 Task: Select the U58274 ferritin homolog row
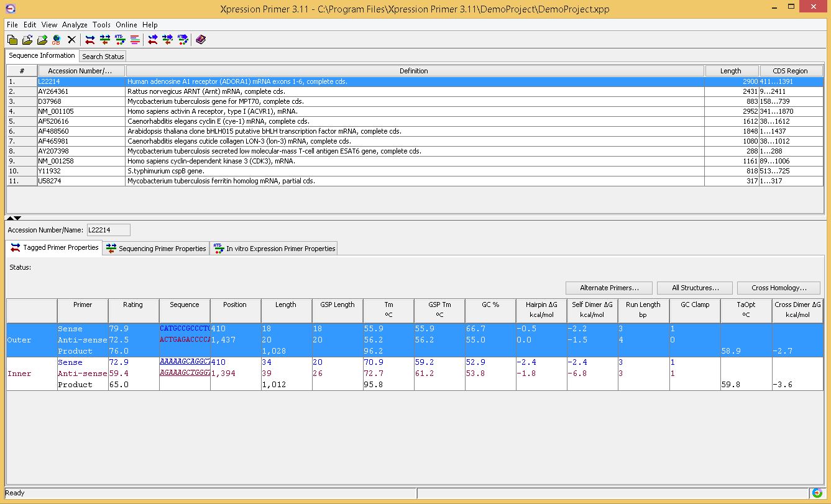pyautogui.click(x=416, y=181)
